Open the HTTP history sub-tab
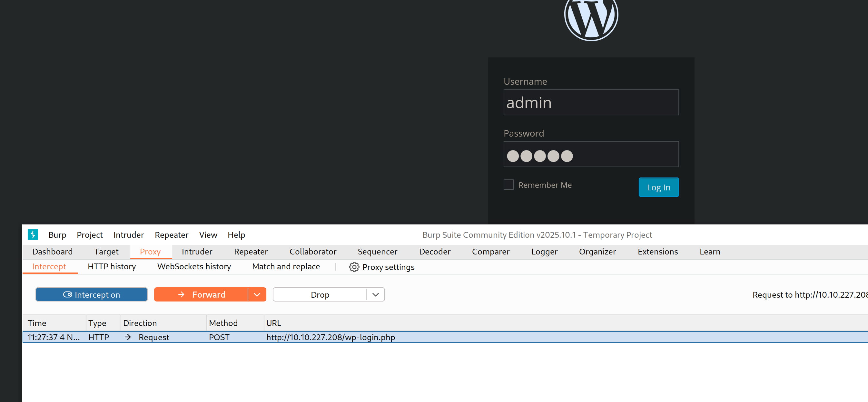 (112, 266)
